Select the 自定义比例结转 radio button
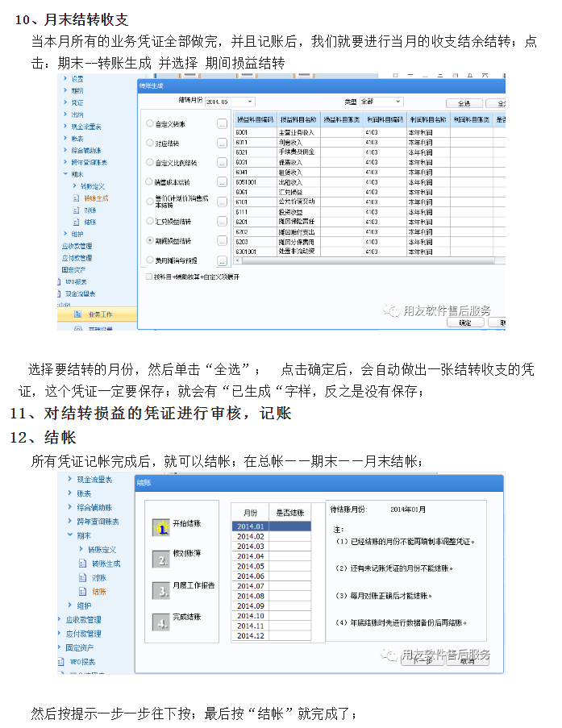This screenshot has width=562, height=728. (149, 163)
